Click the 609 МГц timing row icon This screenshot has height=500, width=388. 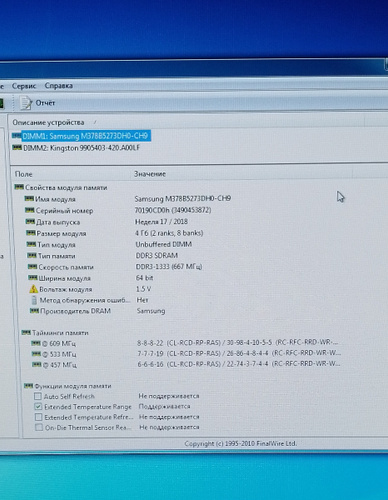(x=36, y=343)
